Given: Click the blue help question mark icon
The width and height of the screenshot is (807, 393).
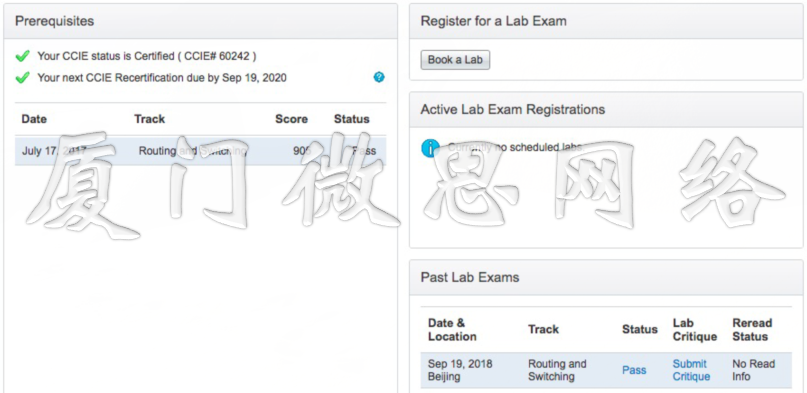Looking at the screenshot, I should (x=379, y=78).
